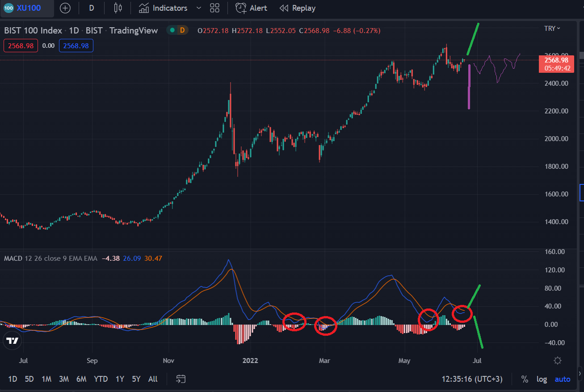
Task: Toggle the log scale
Action: pyautogui.click(x=542, y=379)
